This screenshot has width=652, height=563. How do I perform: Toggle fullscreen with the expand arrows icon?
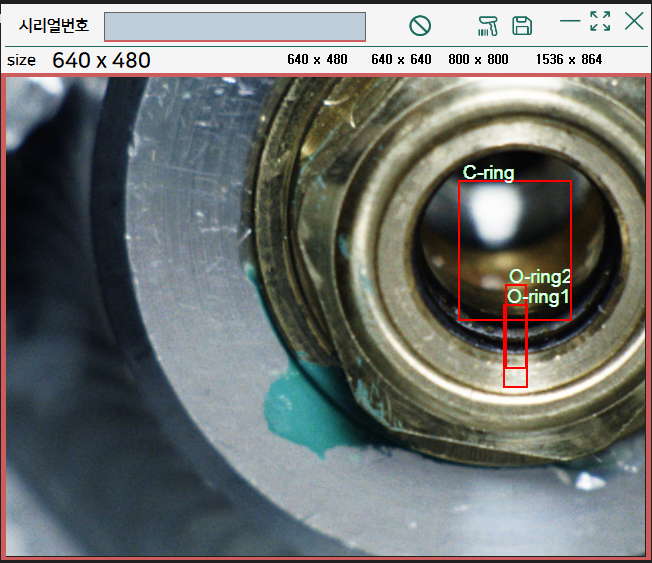[600, 21]
